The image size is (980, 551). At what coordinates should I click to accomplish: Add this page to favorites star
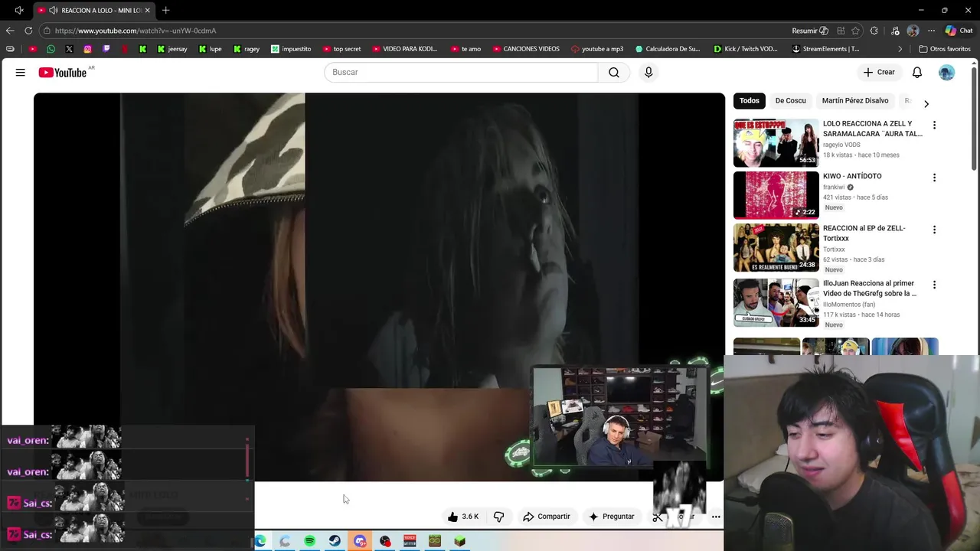tap(855, 31)
